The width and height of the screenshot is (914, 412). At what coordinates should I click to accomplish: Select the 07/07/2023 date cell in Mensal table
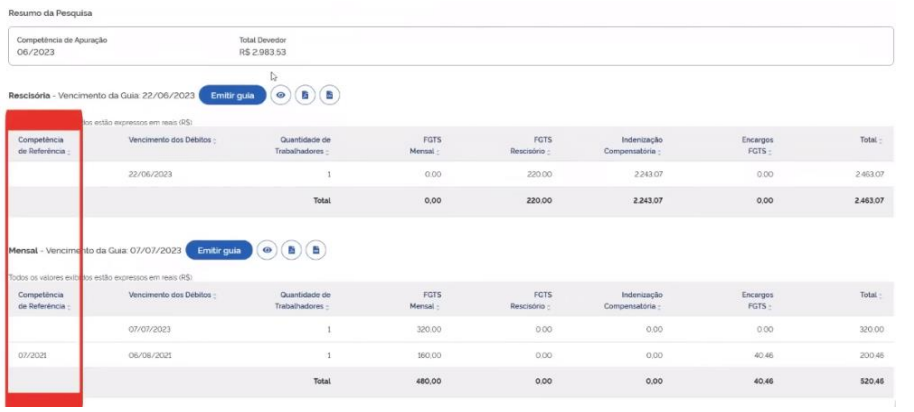point(150,329)
